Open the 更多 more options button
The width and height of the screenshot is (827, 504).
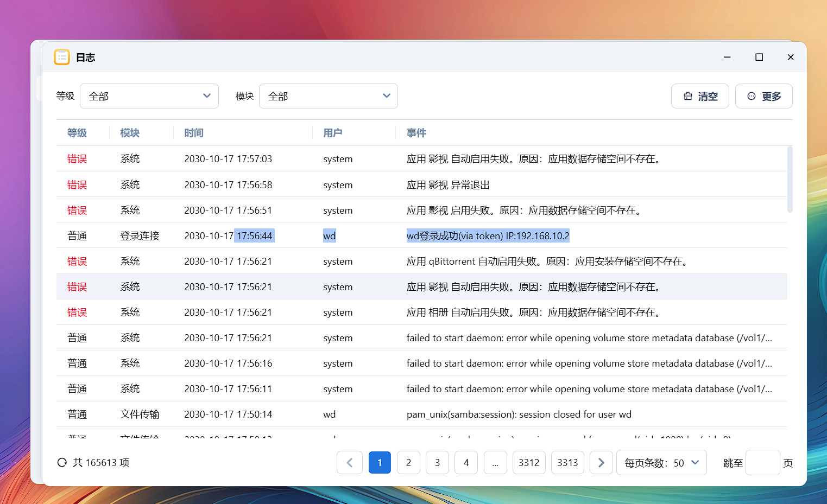coord(764,96)
